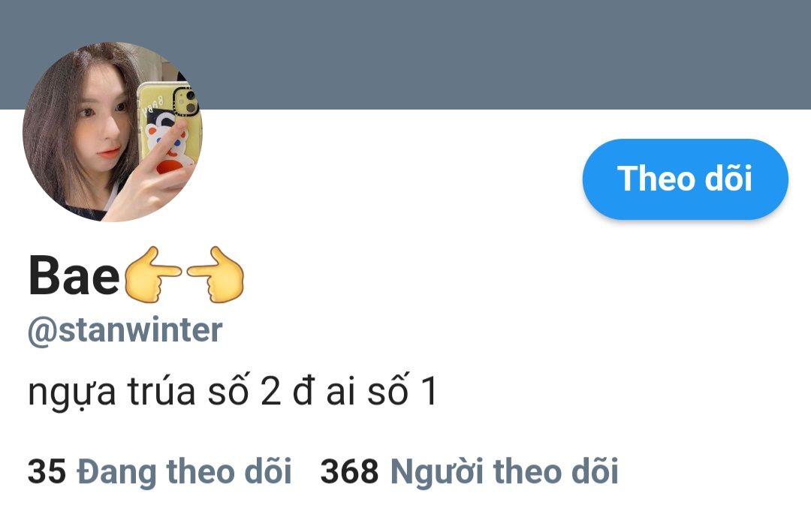Click the right-pointing hand emoji
Viewport: 811px width, 532px height.
pos(216,275)
